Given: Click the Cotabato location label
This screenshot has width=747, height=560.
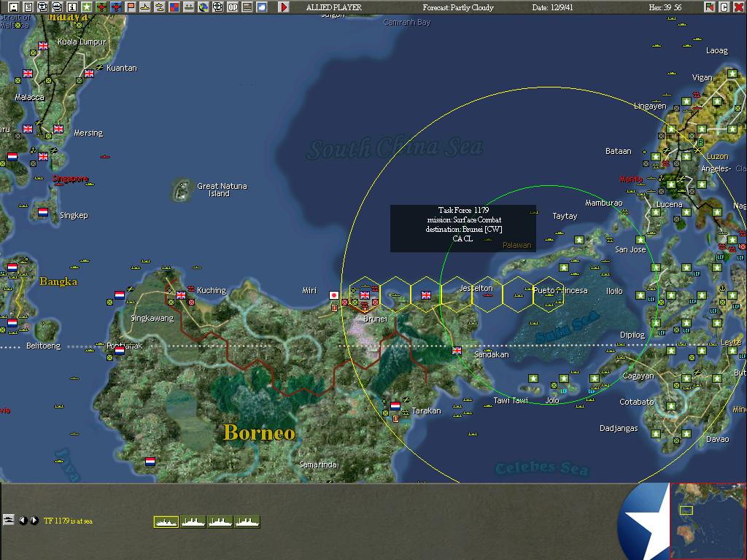Looking at the screenshot, I should tap(636, 402).
